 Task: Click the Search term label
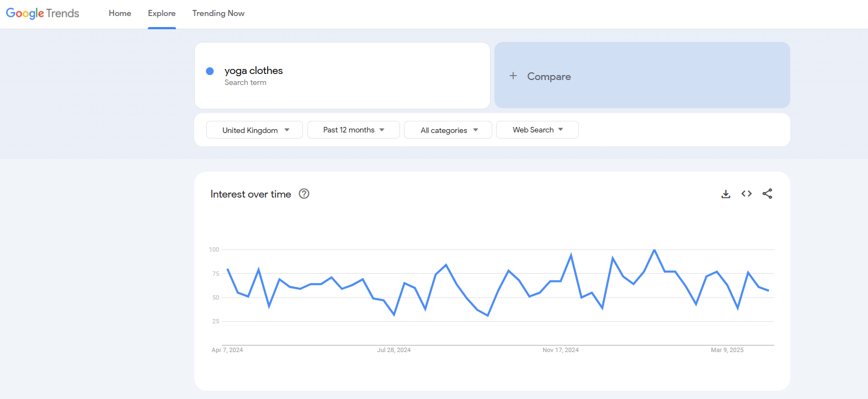(x=246, y=83)
